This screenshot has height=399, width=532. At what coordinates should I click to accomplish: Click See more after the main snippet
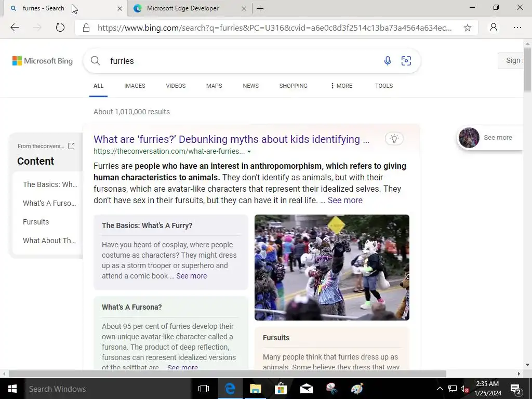coord(345,200)
